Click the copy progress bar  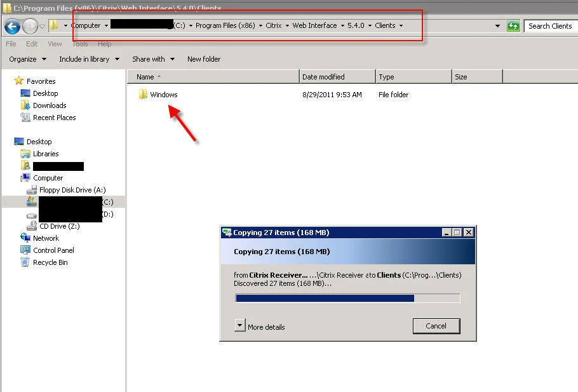(x=347, y=298)
